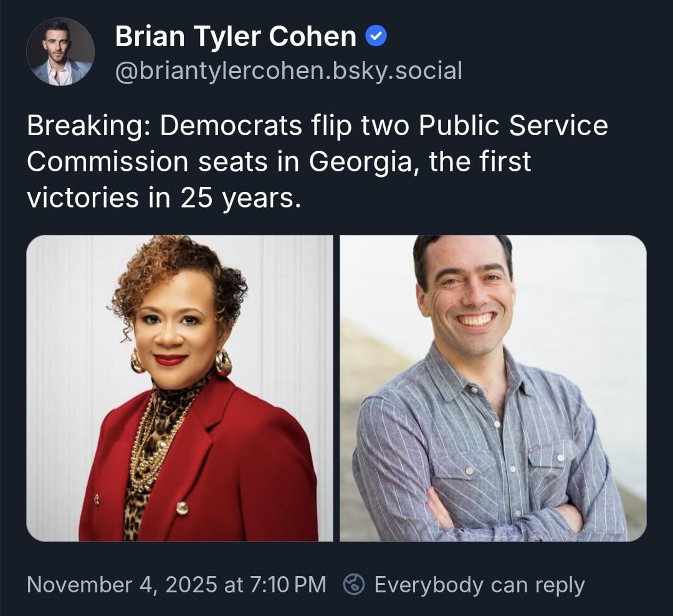
Task: Click the 'Everybody can reply' label
Action: pos(479,585)
